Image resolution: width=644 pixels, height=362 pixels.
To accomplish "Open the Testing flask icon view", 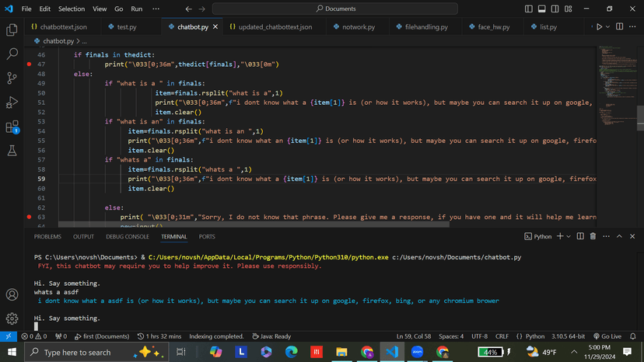I will pos(12,151).
